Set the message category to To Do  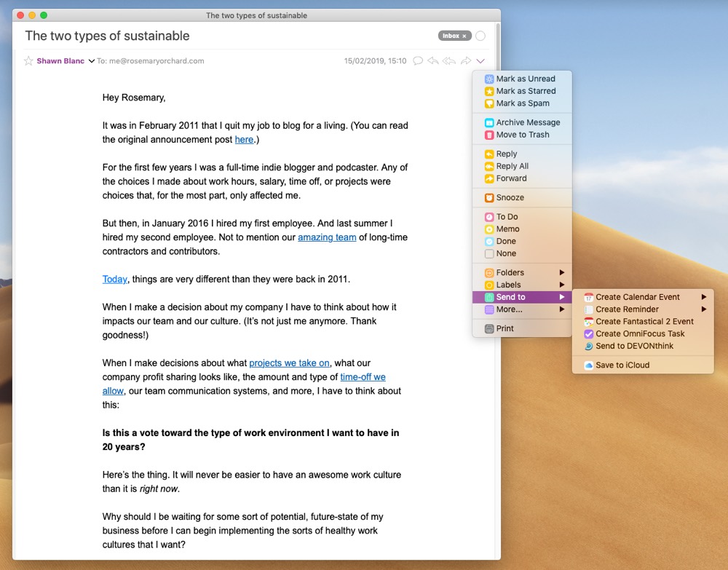click(x=522, y=217)
